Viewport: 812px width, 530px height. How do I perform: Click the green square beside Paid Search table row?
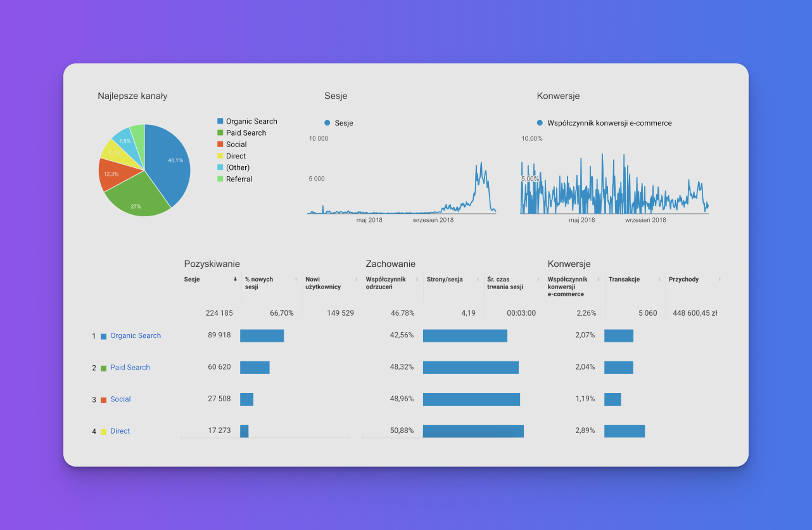[104, 368]
